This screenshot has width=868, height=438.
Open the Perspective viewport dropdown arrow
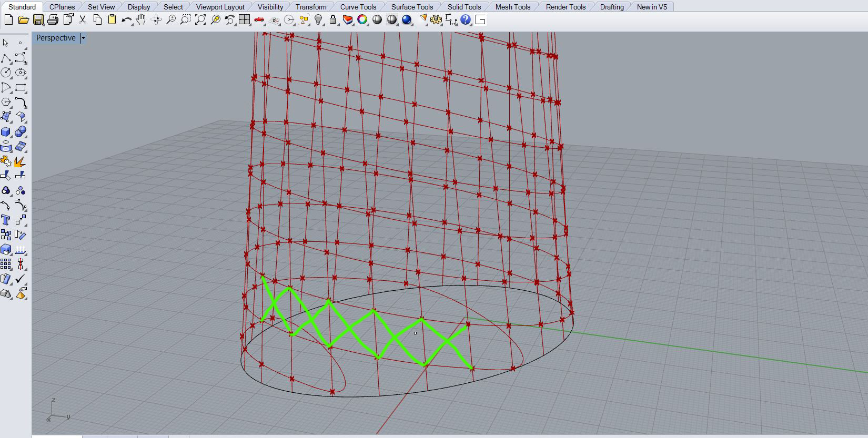83,38
